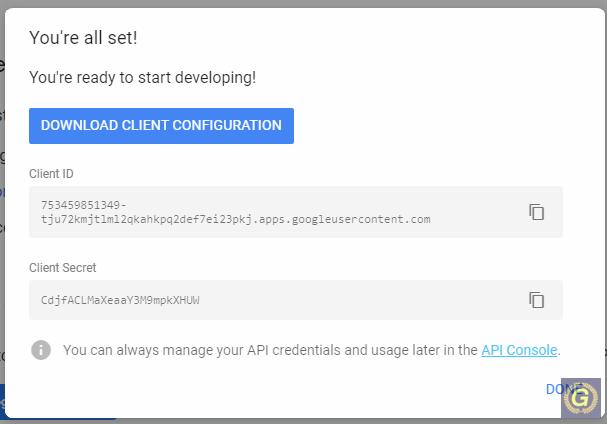Click the gold G watermark logo

(x=581, y=398)
